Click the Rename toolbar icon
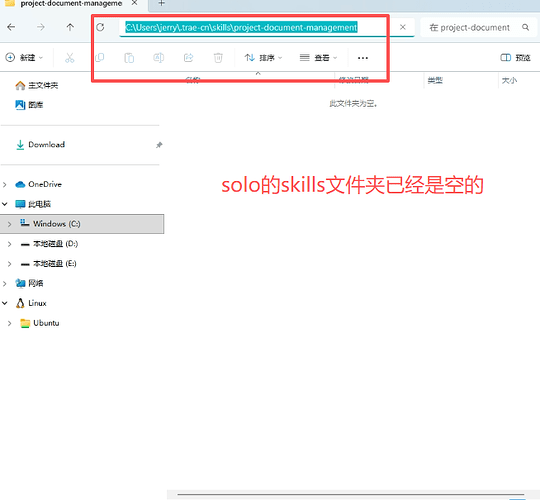Screen dimensions: 540x500 point(159,58)
